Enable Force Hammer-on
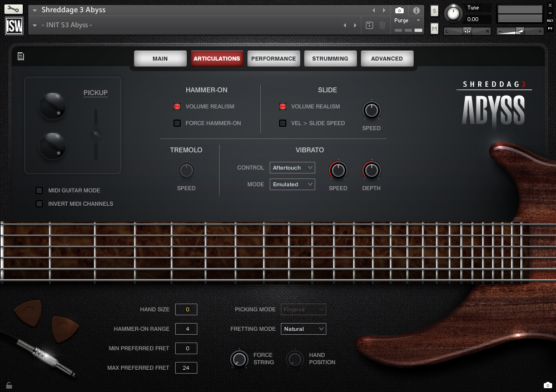The width and height of the screenshot is (556, 392). (x=177, y=123)
